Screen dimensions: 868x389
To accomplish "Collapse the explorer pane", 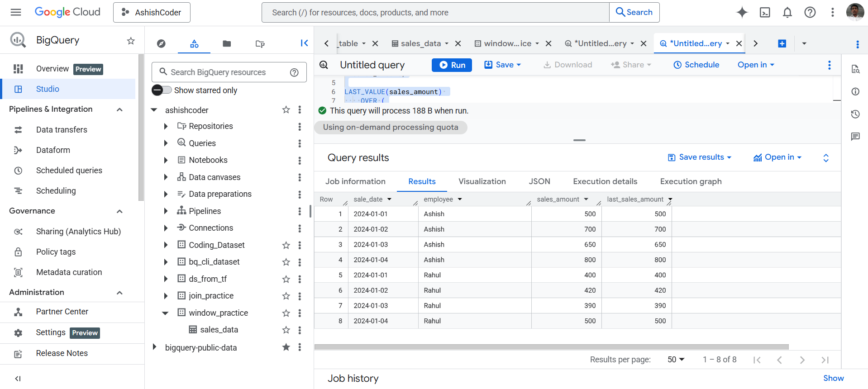I will [304, 43].
